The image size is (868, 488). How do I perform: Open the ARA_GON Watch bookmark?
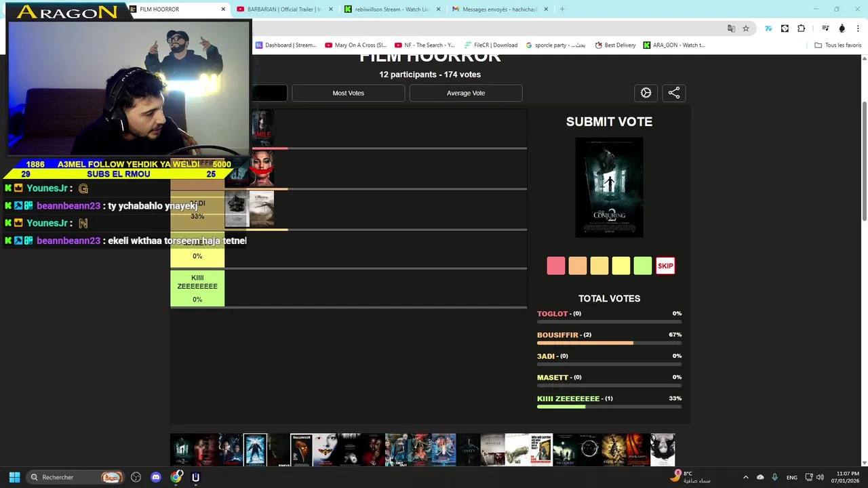coord(675,45)
